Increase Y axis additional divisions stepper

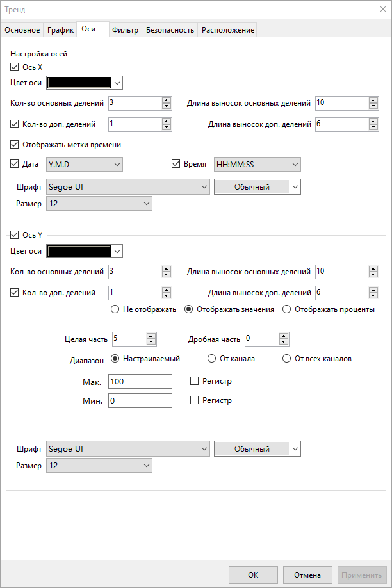point(167,290)
